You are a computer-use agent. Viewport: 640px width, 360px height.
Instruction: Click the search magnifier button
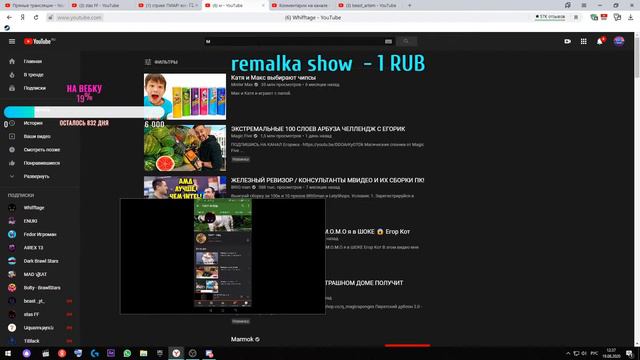pyautogui.click(x=406, y=41)
